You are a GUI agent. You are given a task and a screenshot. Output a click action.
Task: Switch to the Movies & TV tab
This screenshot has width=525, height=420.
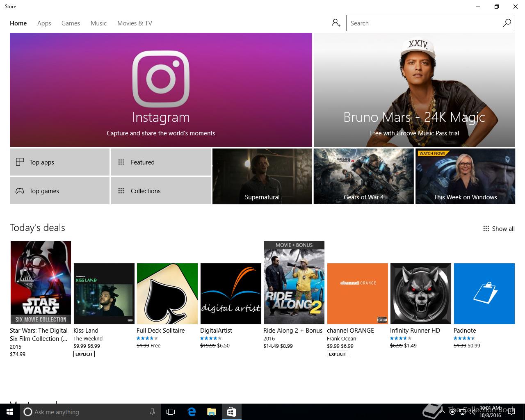coord(135,23)
